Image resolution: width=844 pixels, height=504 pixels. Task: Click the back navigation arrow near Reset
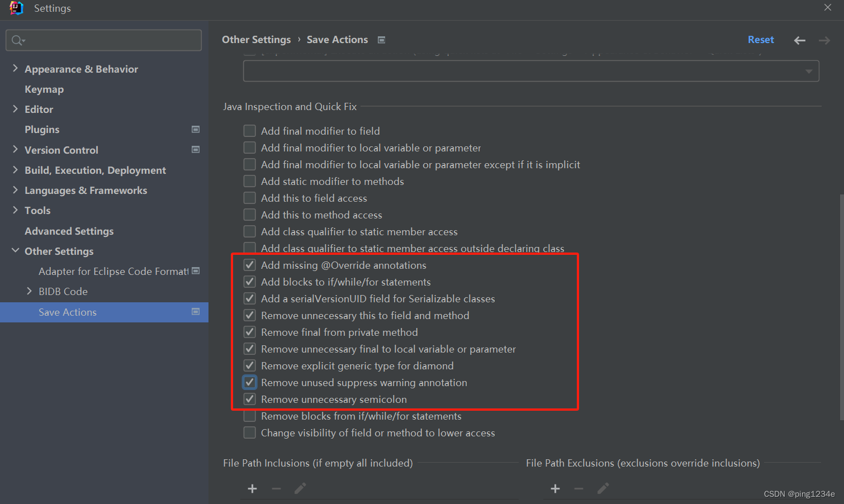799,40
